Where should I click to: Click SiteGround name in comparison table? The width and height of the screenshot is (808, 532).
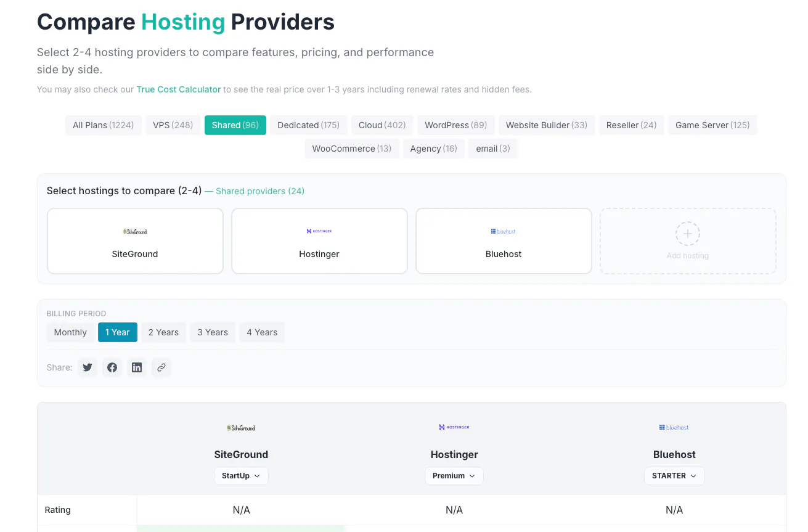tap(241, 454)
